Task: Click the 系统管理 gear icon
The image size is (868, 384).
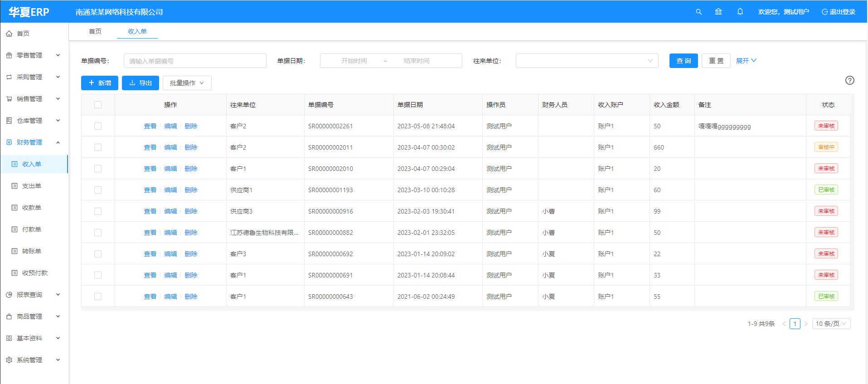Action: pos(9,360)
